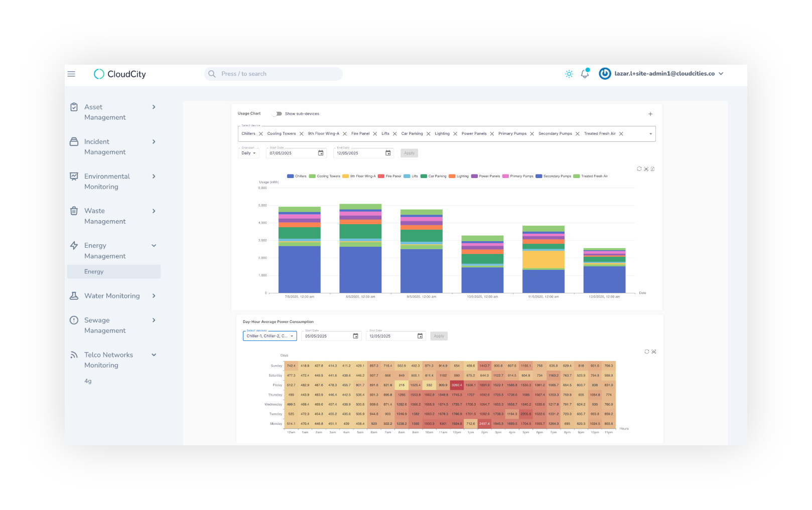The image size is (812, 510).
Task: Click the notifications bell icon
Action: coord(585,74)
